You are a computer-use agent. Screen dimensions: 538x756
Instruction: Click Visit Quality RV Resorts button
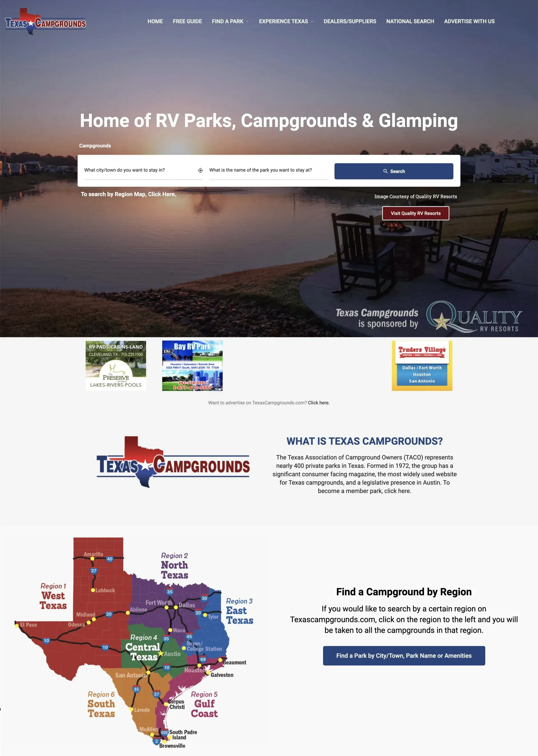416,213
